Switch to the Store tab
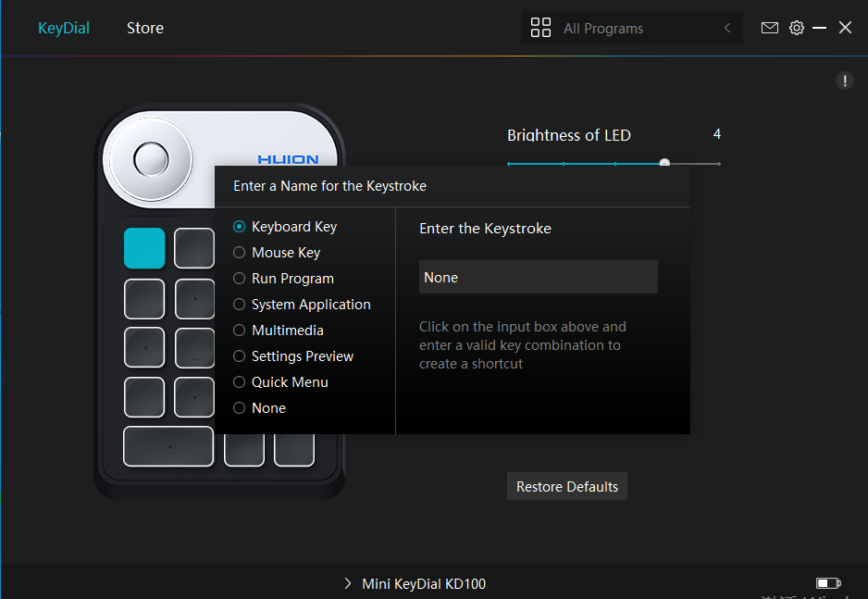The image size is (868, 599). click(145, 28)
